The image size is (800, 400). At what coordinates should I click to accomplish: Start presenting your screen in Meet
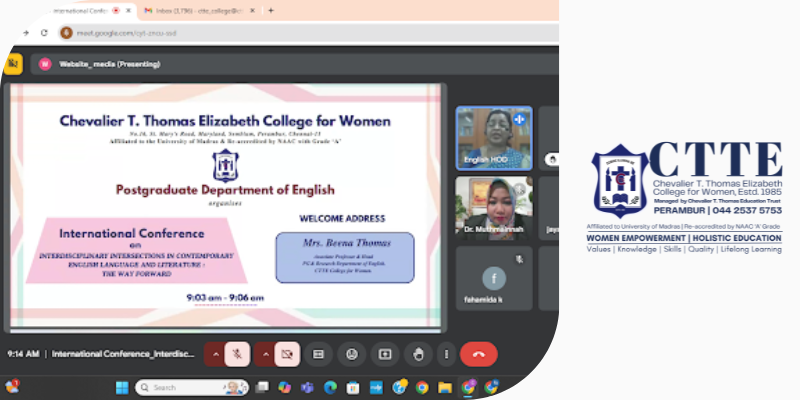pyautogui.click(x=385, y=354)
